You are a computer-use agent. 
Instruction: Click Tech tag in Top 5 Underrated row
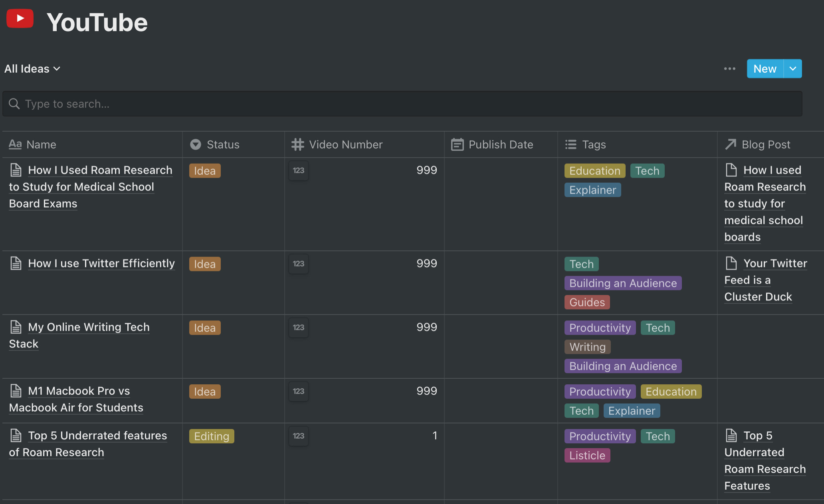coord(658,437)
